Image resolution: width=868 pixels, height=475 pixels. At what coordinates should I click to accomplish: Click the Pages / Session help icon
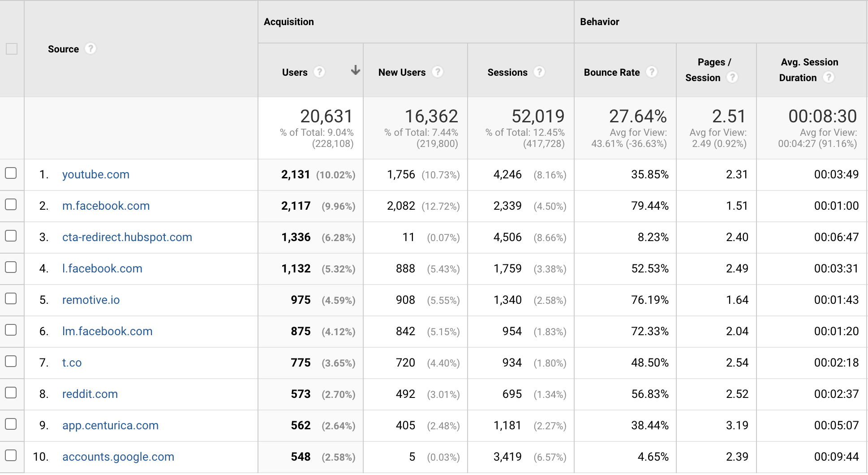click(x=732, y=78)
